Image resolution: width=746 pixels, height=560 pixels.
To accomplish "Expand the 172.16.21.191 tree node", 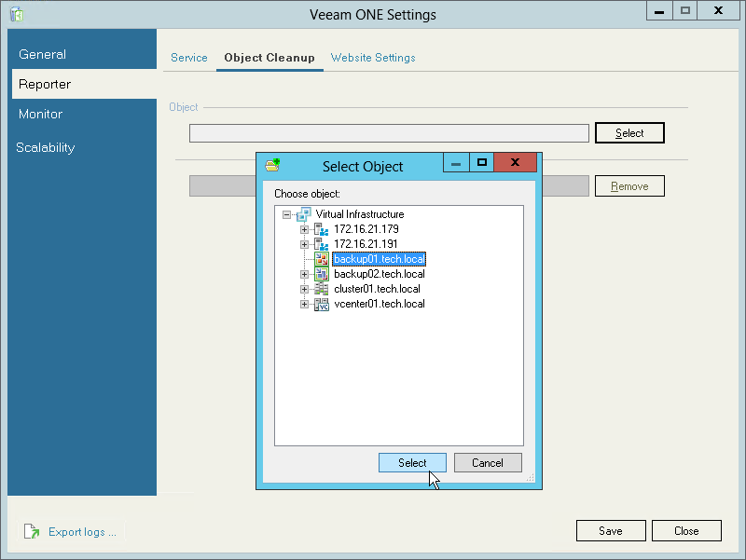I will pos(304,244).
